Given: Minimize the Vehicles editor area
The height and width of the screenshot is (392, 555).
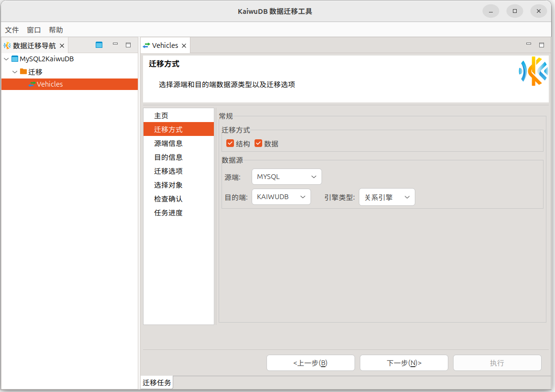Looking at the screenshot, I should (x=529, y=44).
